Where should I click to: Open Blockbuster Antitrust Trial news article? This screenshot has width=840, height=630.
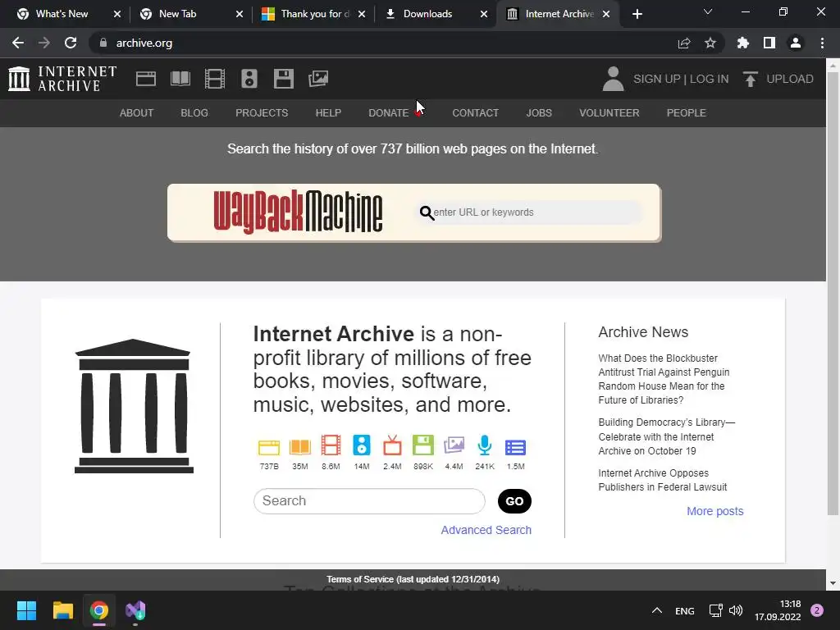664,379
